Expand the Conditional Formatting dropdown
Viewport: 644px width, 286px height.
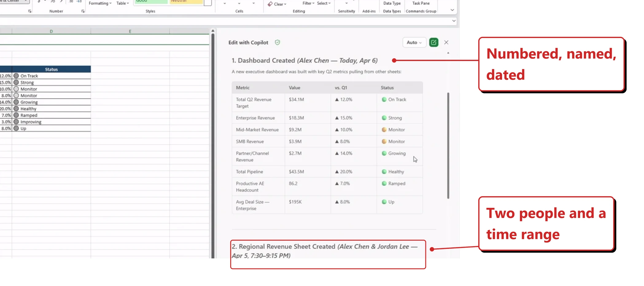tap(100, 3)
